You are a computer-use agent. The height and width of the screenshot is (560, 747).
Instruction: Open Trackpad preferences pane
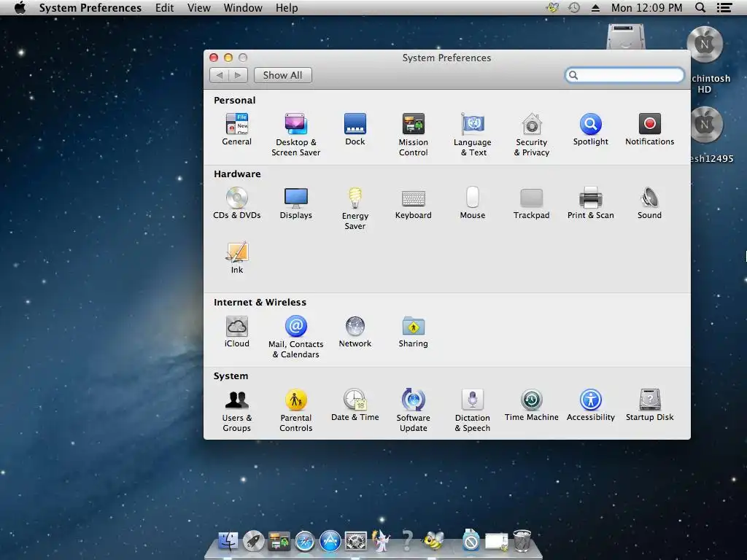coord(532,203)
